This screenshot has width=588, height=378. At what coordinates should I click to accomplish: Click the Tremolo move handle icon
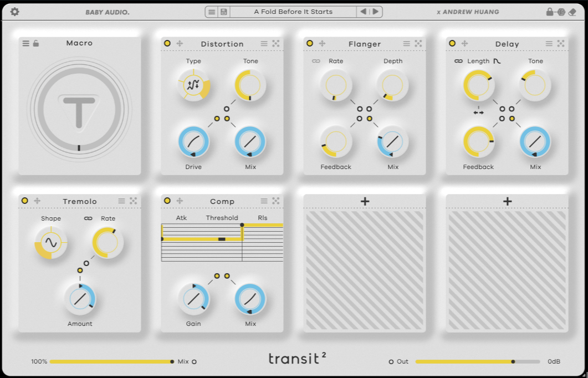click(37, 201)
